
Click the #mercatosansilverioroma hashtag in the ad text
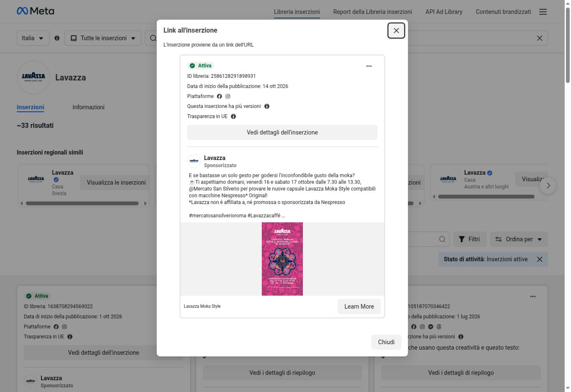click(217, 215)
